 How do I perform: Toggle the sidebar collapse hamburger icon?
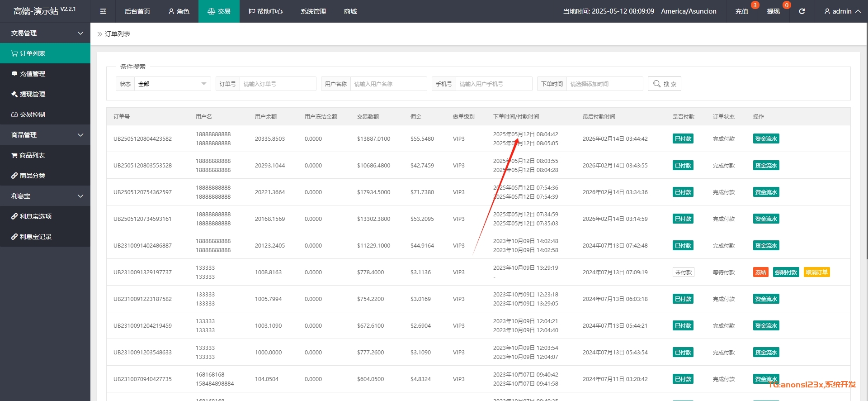pos(103,11)
